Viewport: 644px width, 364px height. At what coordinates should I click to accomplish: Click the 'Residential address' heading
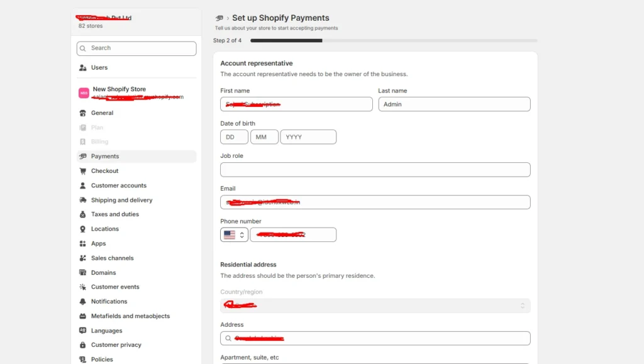tap(248, 265)
